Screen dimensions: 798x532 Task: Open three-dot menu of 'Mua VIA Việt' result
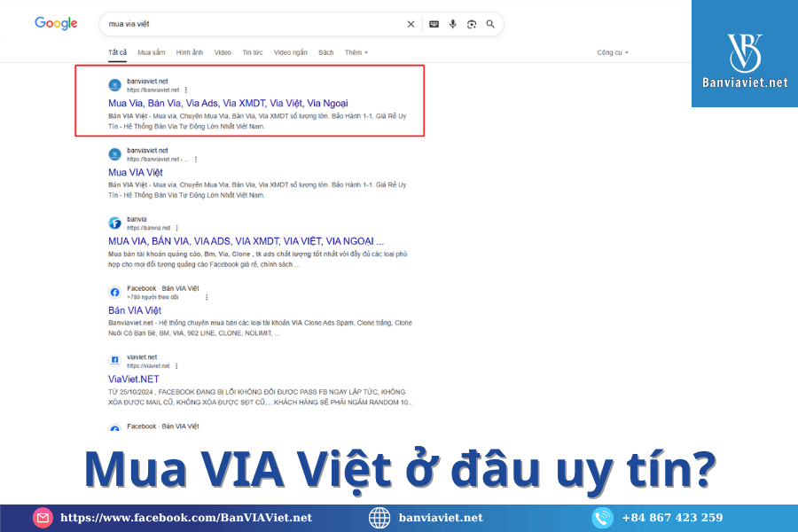coord(196,160)
